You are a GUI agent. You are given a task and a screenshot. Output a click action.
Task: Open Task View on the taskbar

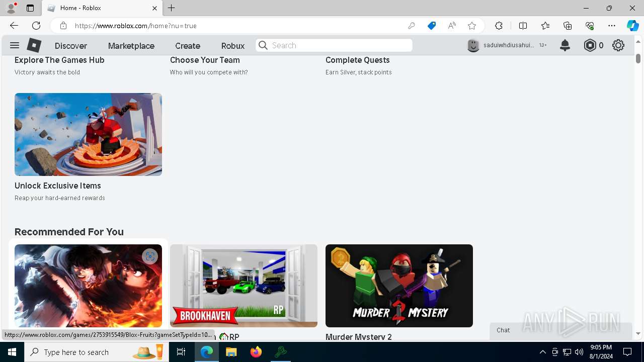click(181, 352)
